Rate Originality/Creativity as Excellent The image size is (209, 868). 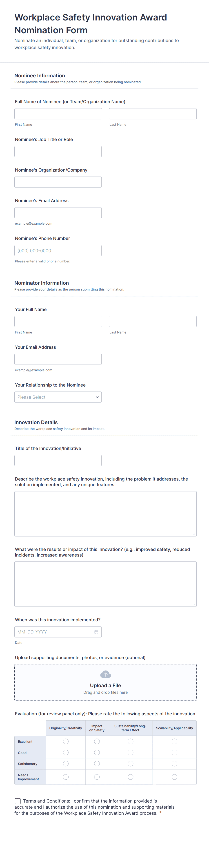[66, 741]
